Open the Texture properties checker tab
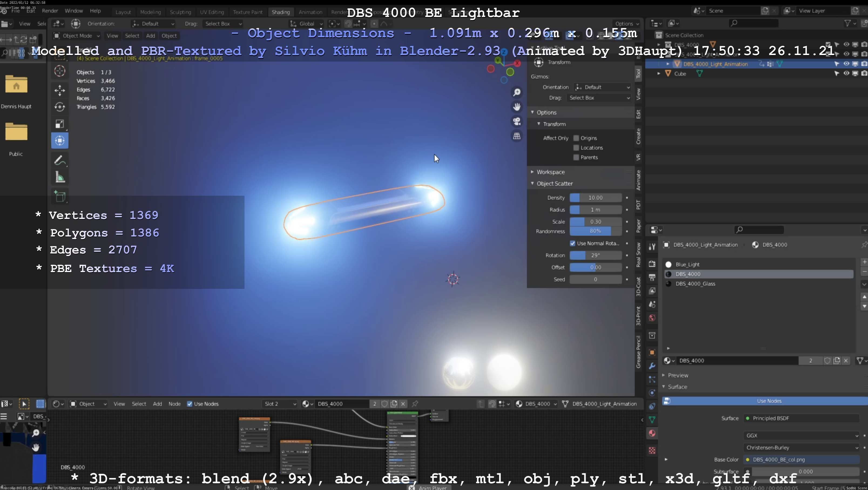 coord(652,450)
